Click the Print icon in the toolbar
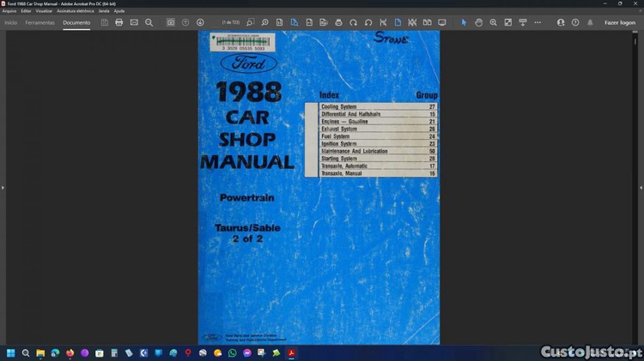The image size is (644, 361). pos(119,22)
